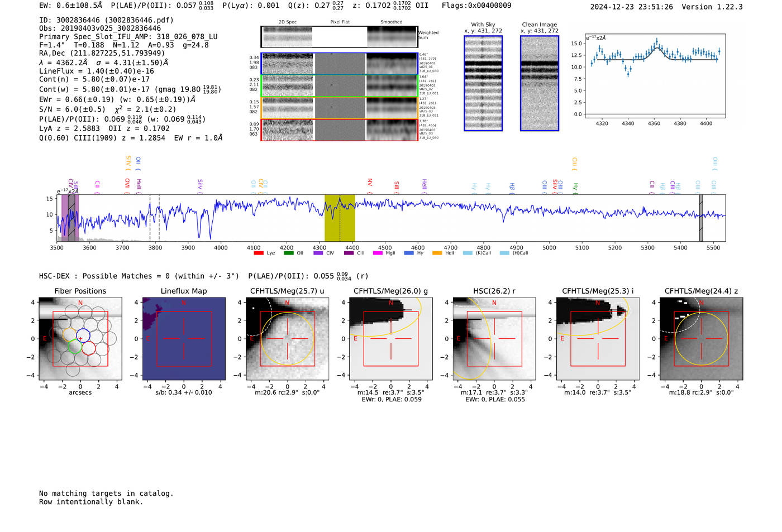Image resolution: width=782 pixels, height=532 pixels.
Task: Click the Weighted Sum smoothed spectrum strip
Action: click(392, 37)
